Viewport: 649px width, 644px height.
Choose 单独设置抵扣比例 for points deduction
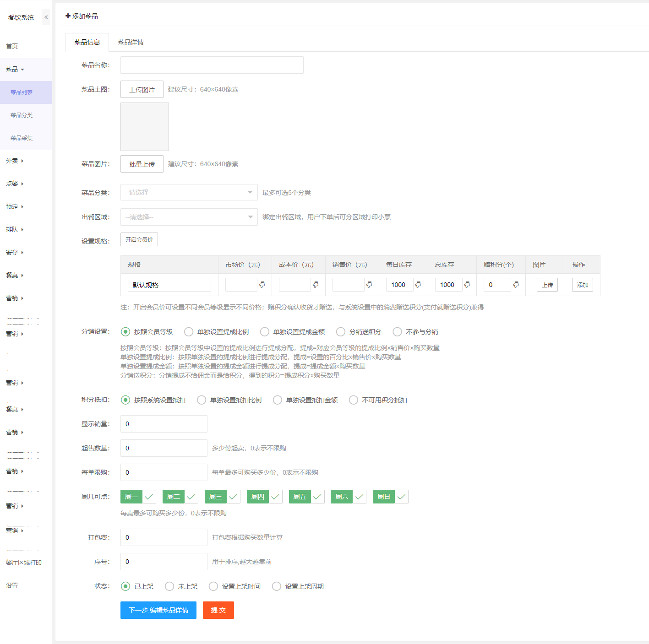tap(202, 400)
